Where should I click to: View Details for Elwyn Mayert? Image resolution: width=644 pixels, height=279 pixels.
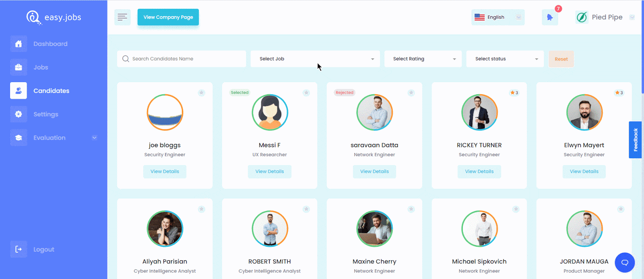tap(584, 172)
